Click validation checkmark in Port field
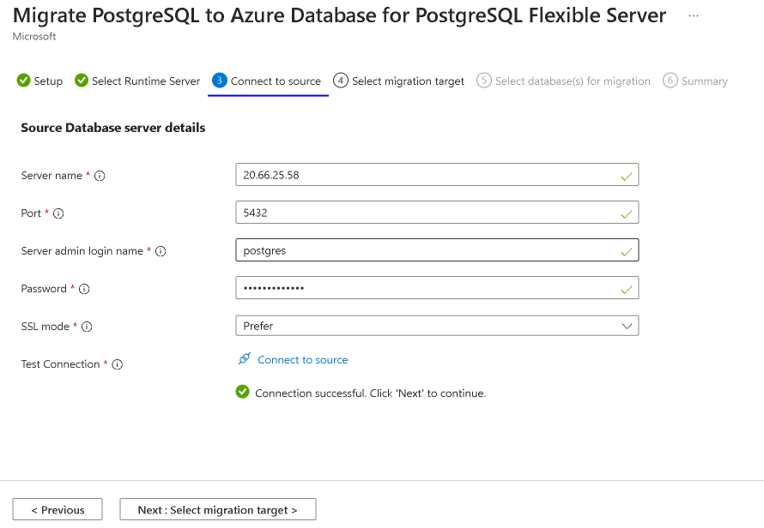 627,214
